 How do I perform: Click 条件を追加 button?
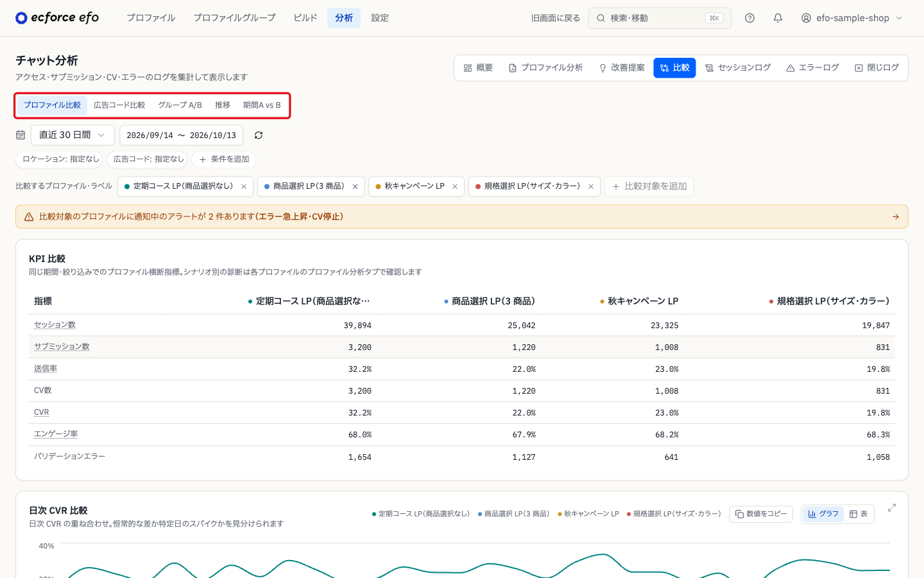click(224, 159)
